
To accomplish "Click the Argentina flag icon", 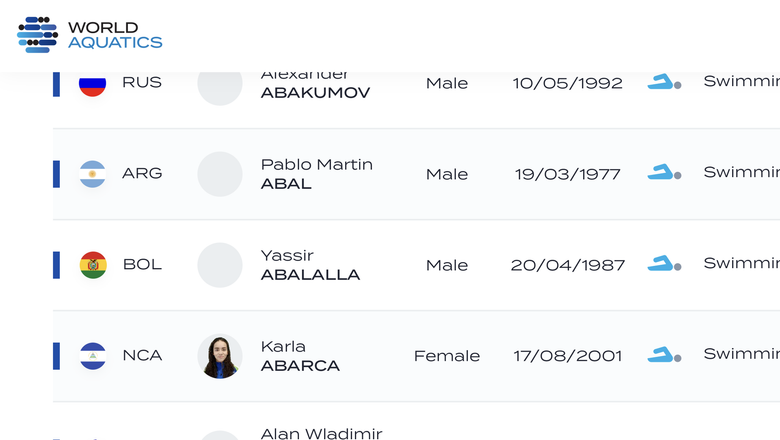I will 93,174.
